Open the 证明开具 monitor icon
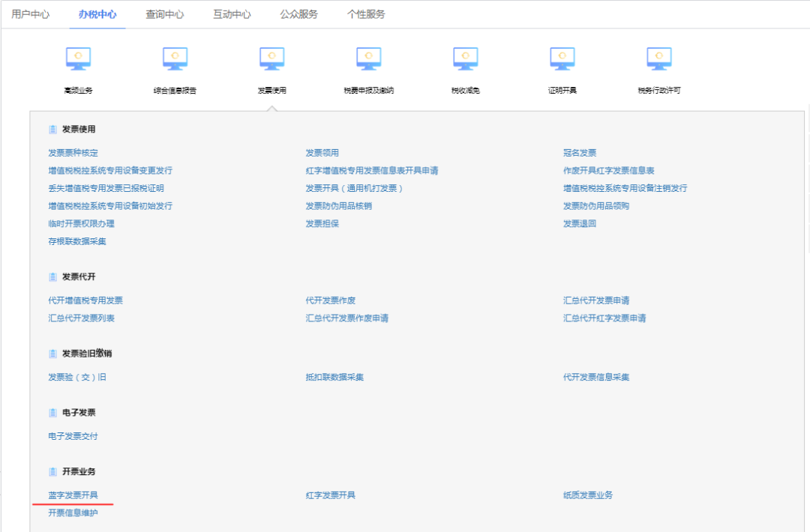 562,59
